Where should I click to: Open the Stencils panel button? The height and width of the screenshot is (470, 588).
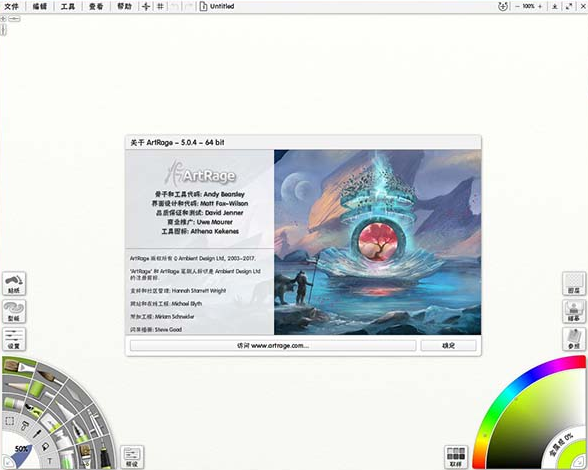(14, 311)
